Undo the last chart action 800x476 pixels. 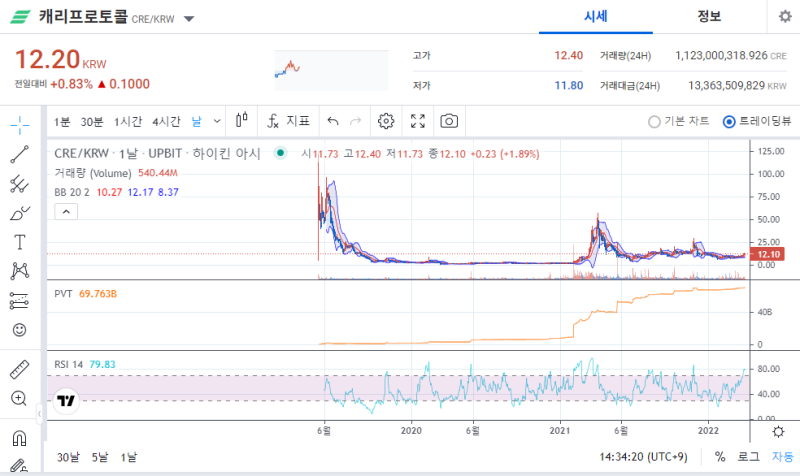333,121
